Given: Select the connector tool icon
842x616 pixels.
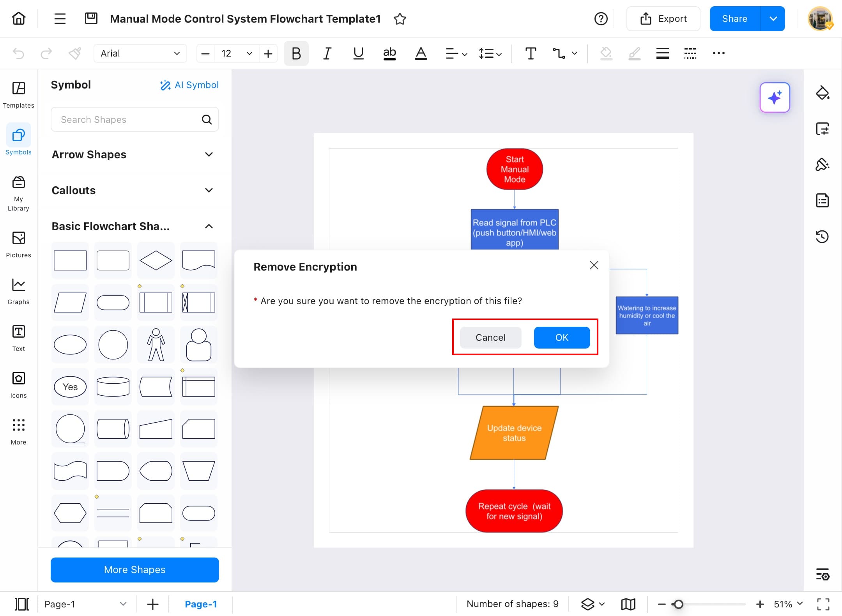Looking at the screenshot, I should 559,53.
